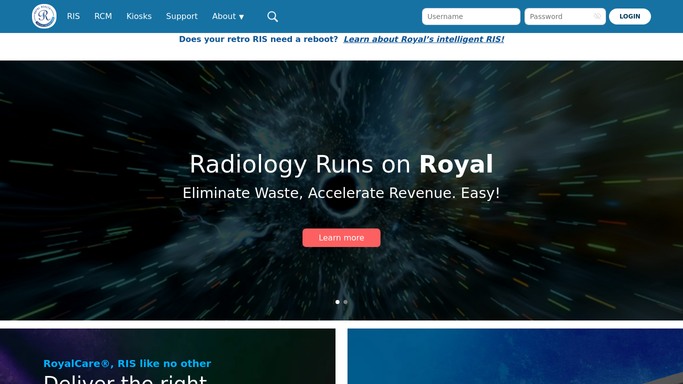Image resolution: width=683 pixels, height=384 pixels.
Task: Open the Kiosks menu item
Action: pyautogui.click(x=139, y=17)
